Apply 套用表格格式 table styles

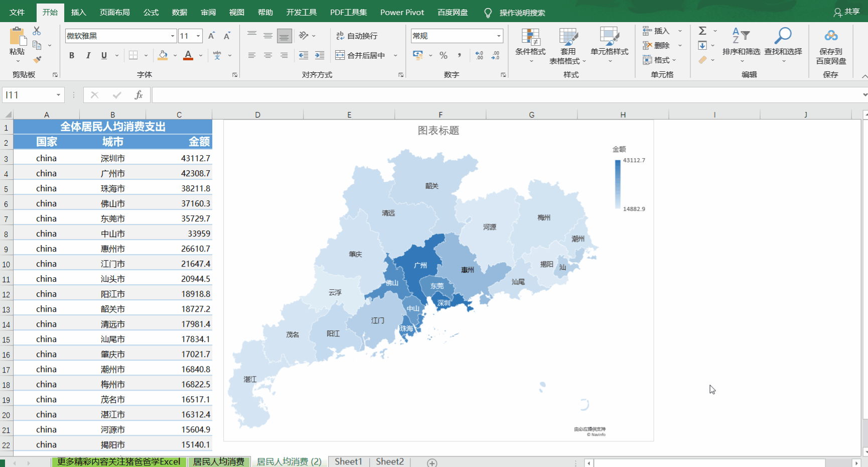tap(568, 46)
